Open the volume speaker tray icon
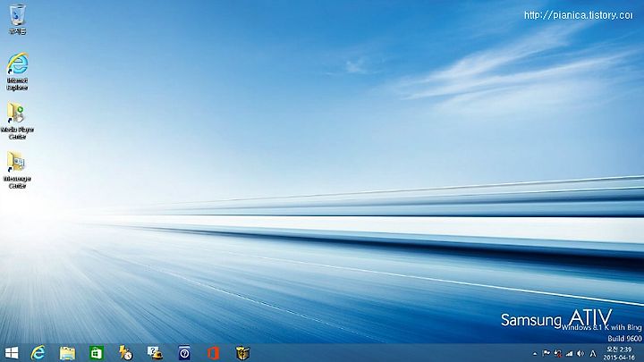This screenshot has height=362, width=644. coord(580,353)
